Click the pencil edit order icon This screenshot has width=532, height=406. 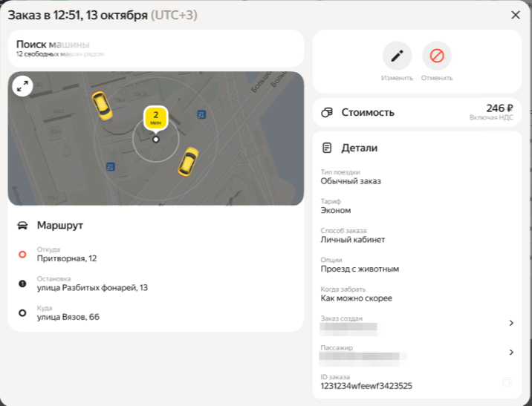coord(397,56)
